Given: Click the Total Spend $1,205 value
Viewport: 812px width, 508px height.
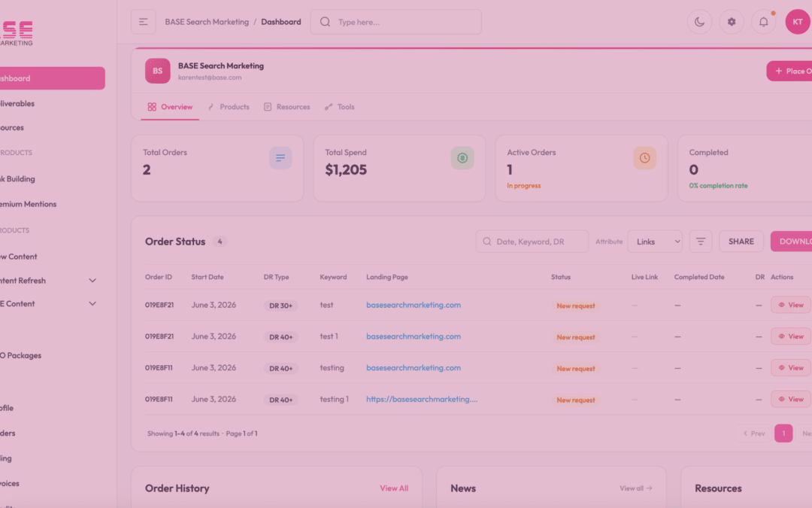Looking at the screenshot, I should tap(346, 170).
